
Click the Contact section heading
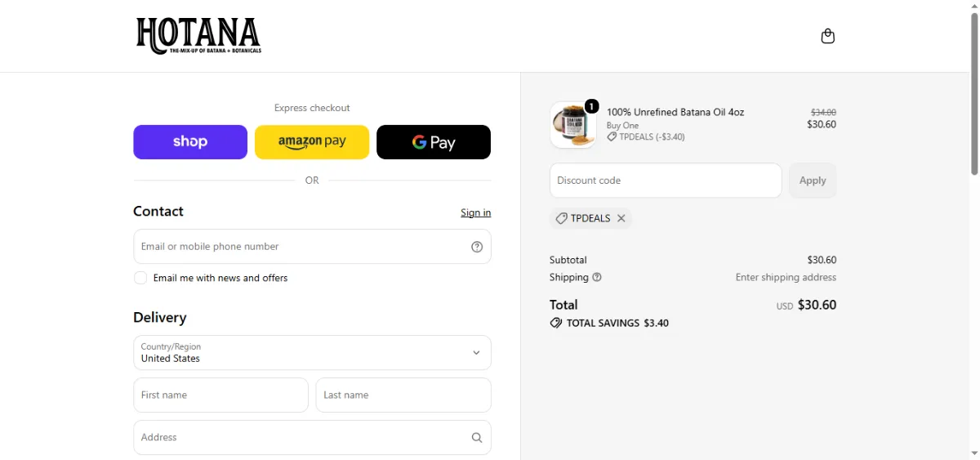[158, 212]
